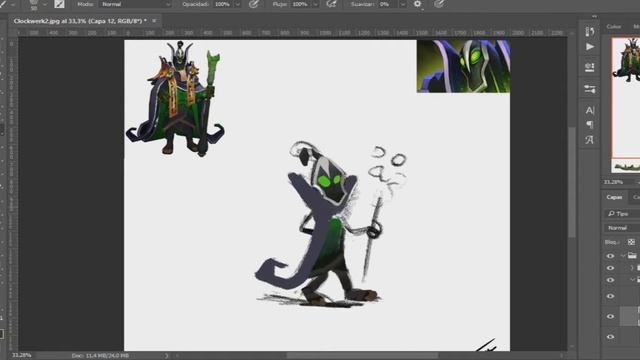The width and height of the screenshot is (640, 360).
Task: Click the Navigator zoom percentage field
Action: coord(613,182)
